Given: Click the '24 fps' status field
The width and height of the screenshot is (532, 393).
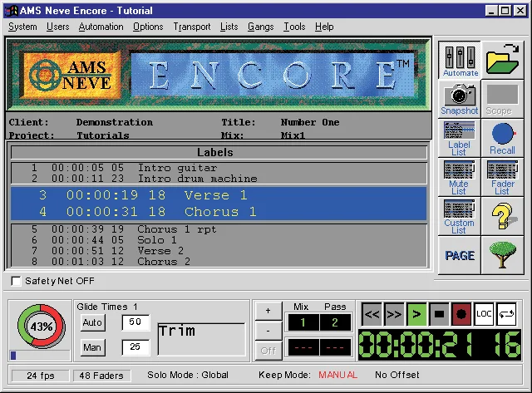Looking at the screenshot, I should point(41,376).
